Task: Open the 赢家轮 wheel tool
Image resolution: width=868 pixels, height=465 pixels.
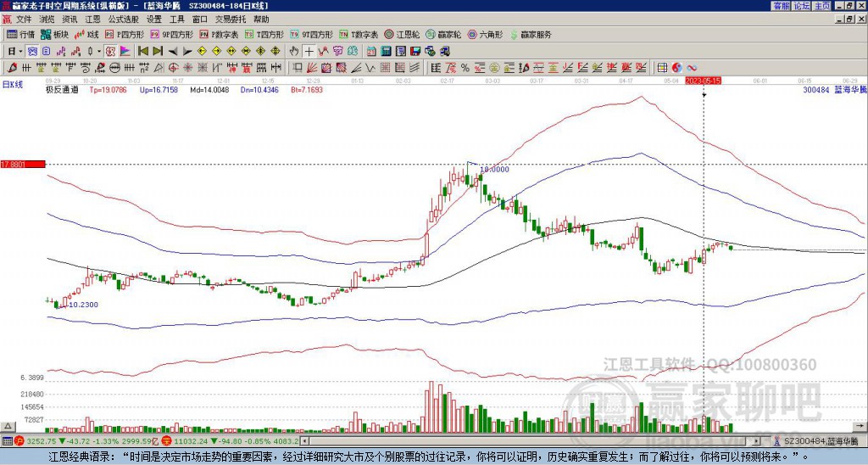Action: 443,34
